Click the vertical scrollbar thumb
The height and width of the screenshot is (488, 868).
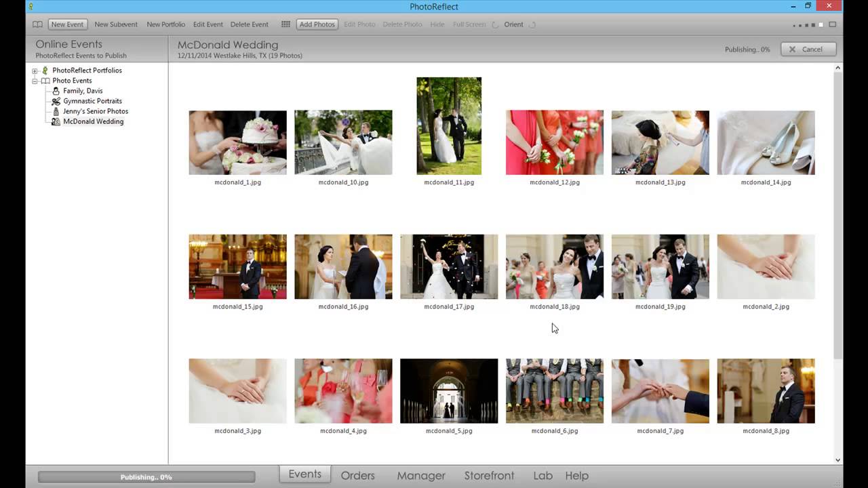click(838, 216)
